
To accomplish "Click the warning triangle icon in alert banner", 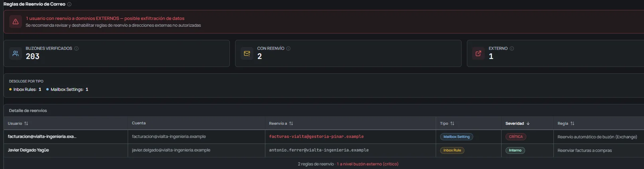I will pos(16,22).
